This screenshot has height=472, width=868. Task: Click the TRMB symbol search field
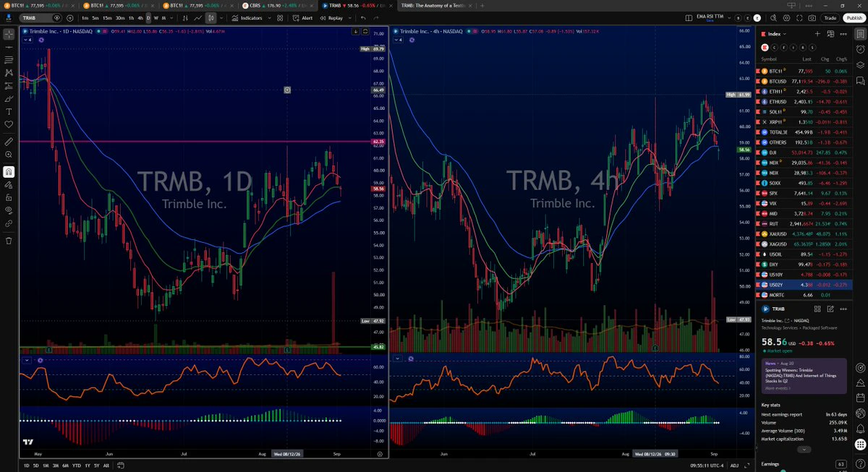[40, 17]
